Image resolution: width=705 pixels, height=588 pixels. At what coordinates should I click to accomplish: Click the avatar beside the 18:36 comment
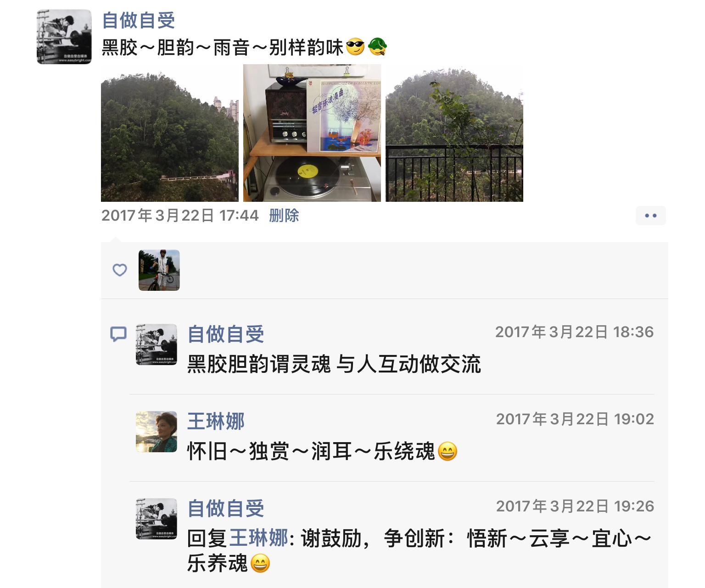point(157,344)
